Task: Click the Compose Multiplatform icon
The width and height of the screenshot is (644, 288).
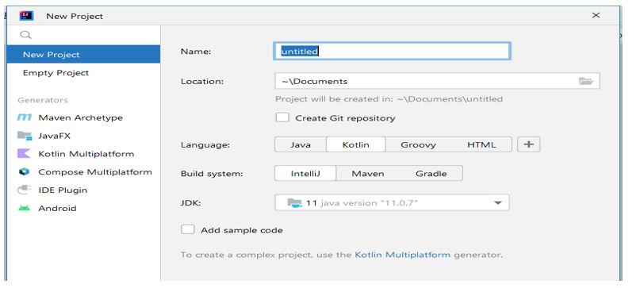Action: (25, 172)
